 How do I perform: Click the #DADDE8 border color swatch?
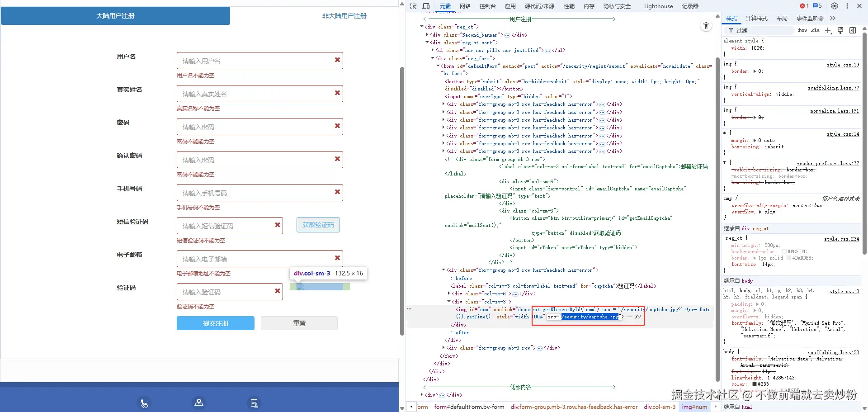pyautogui.click(x=789, y=258)
